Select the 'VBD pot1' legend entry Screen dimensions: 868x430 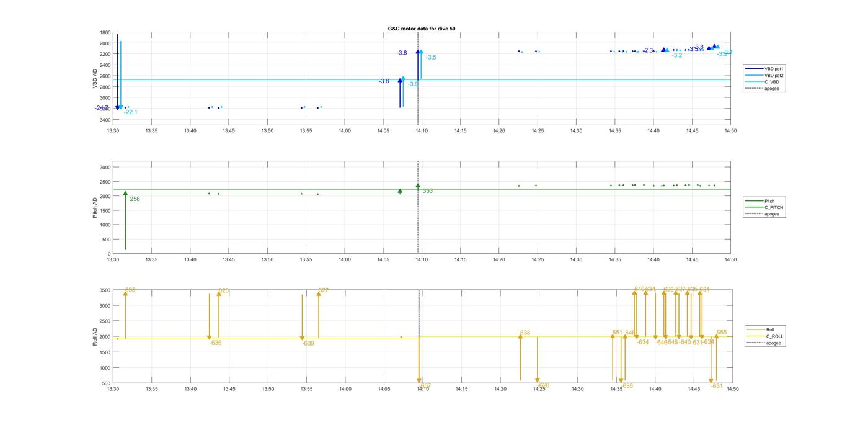point(764,68)
